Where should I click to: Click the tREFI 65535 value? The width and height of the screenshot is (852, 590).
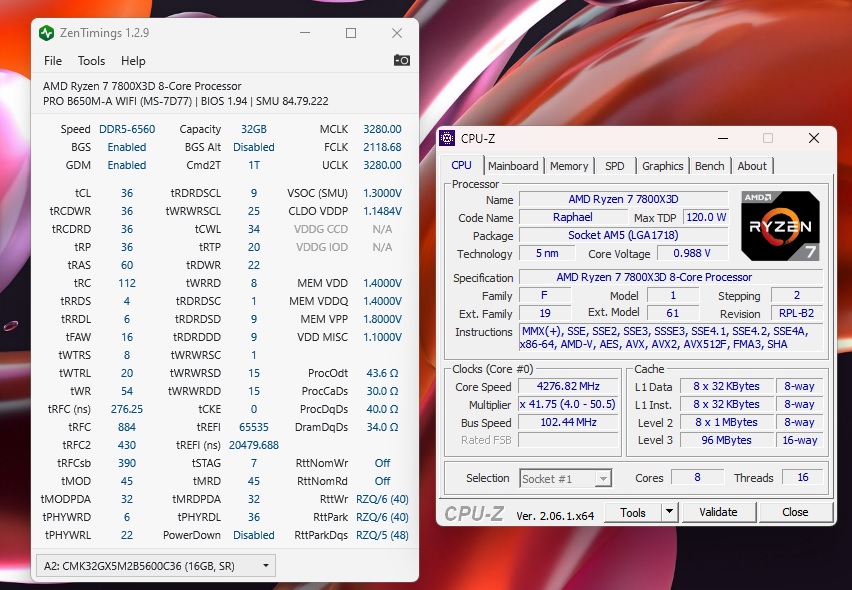point(254,427)
